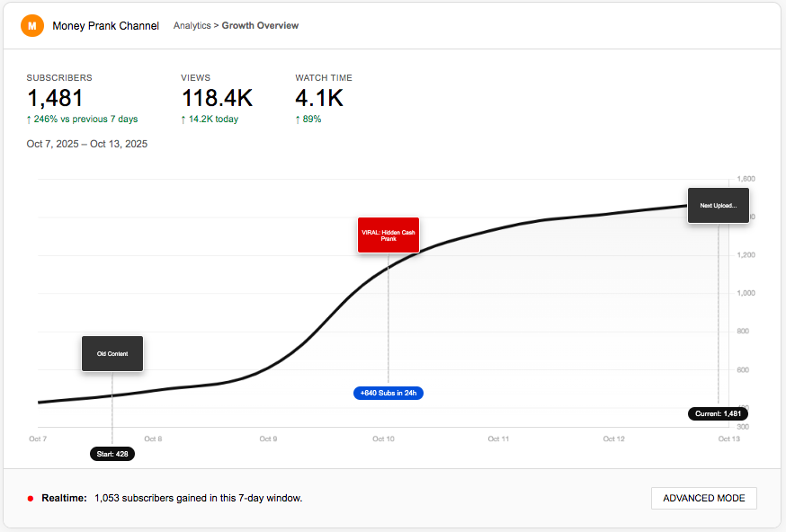The image size is (786, 532).
Task: Open the Oct 7 – Oct 13 date range
Action: click(86, 144)
